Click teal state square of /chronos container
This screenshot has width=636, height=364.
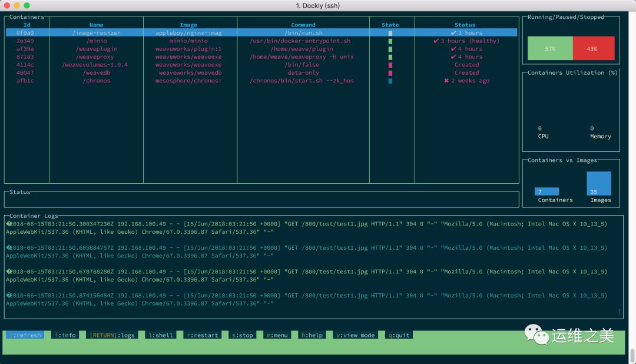390,81
